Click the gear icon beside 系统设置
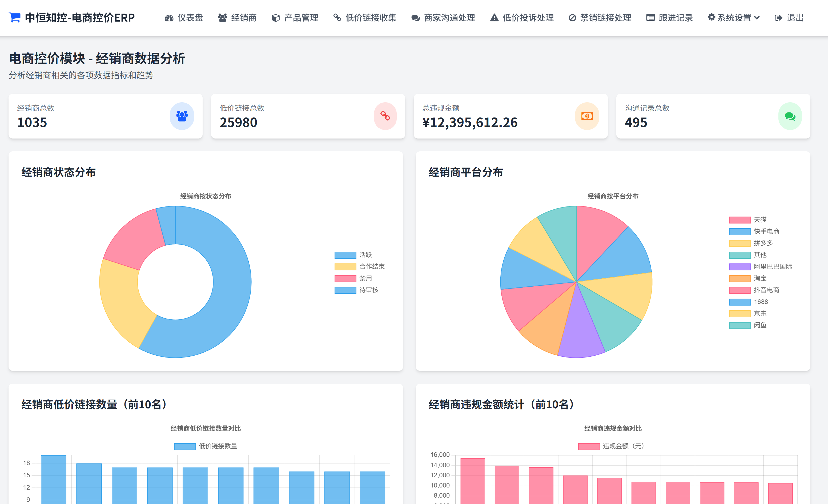Image resolution: width=828 pixels, height=504 pixels. [712, 17]
